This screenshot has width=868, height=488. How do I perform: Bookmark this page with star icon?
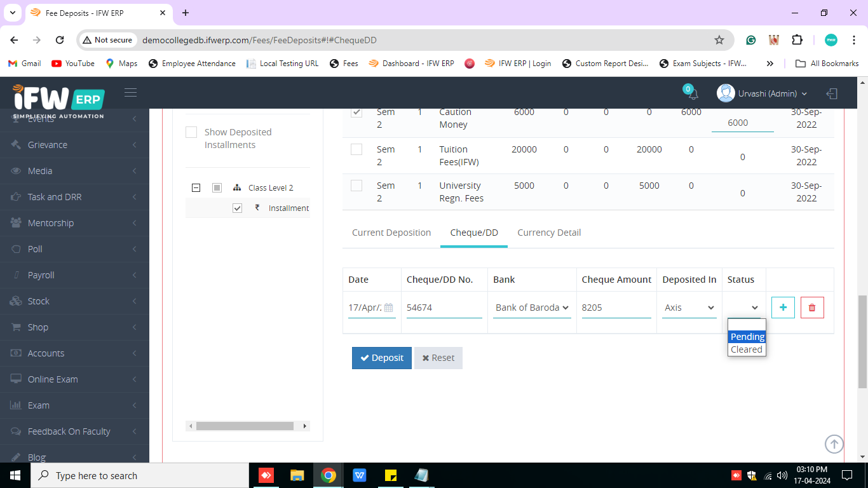(719, 40)
